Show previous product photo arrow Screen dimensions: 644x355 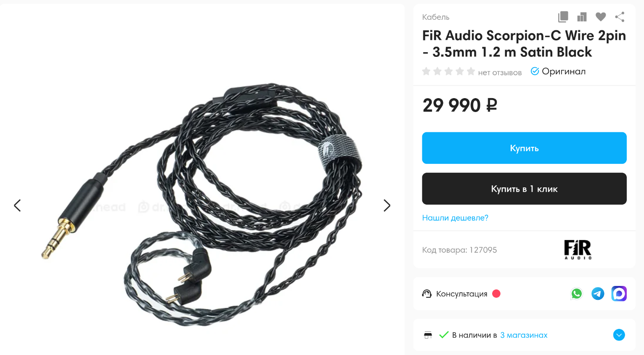point(17,206)
